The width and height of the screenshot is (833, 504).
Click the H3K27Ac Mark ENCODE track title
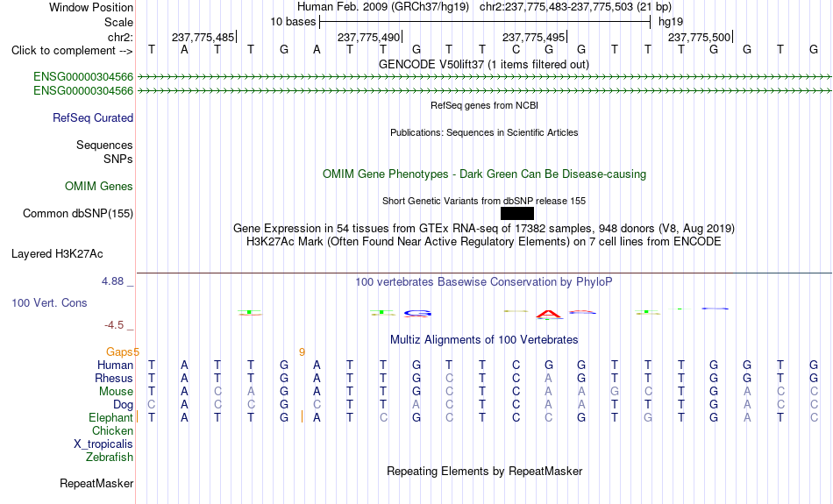(484, 242)
